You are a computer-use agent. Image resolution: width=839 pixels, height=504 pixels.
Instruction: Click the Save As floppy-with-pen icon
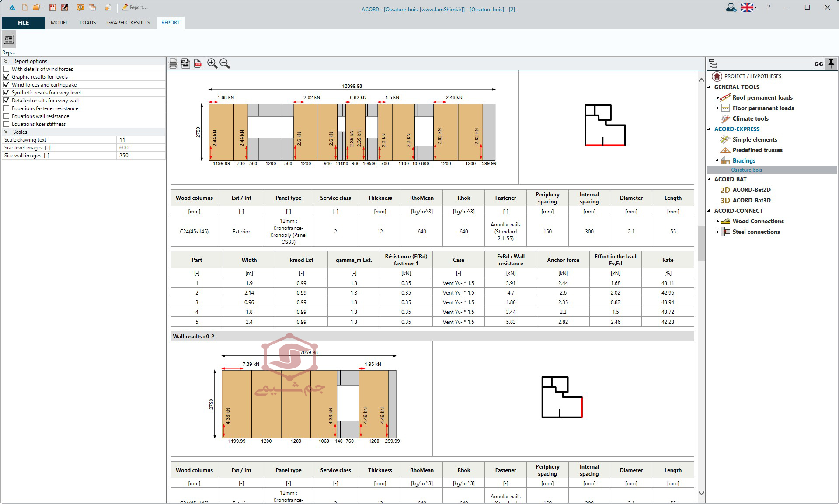[x=65, y=7]
